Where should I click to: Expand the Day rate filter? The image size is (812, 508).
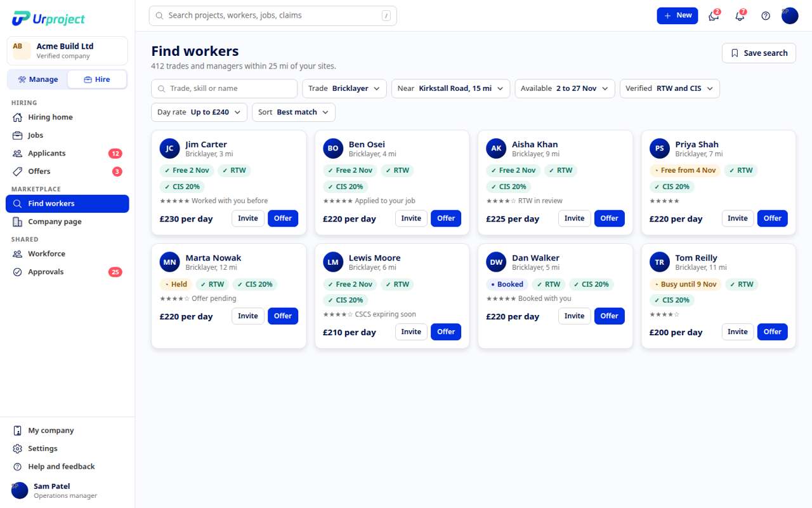199,112
